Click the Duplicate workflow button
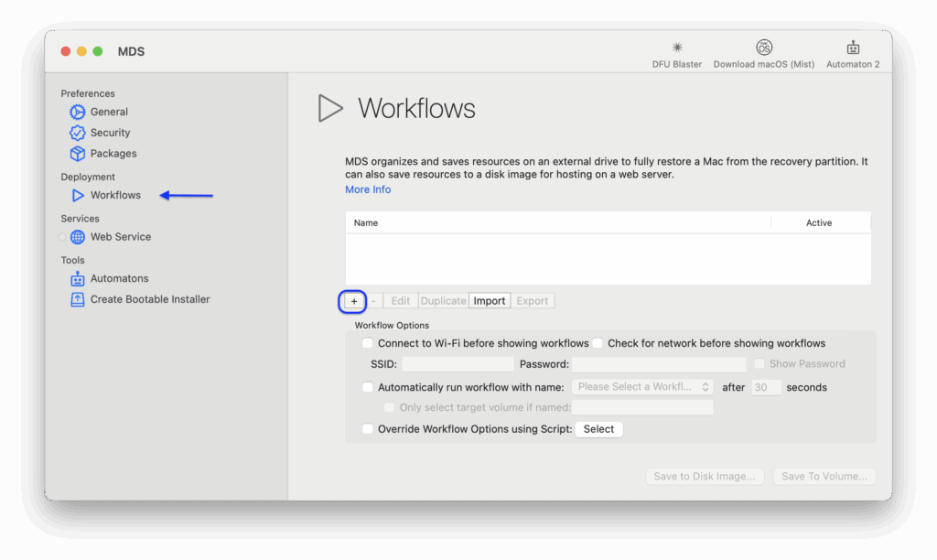937x560 pixels. click(x=444, y=301)
